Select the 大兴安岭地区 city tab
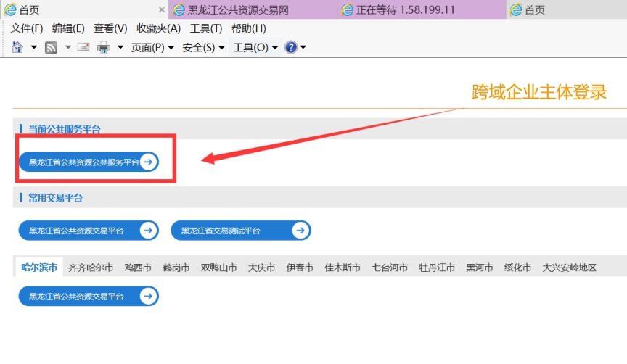The height and width of the screenshot is (364, 627). [x=569, y=268]
